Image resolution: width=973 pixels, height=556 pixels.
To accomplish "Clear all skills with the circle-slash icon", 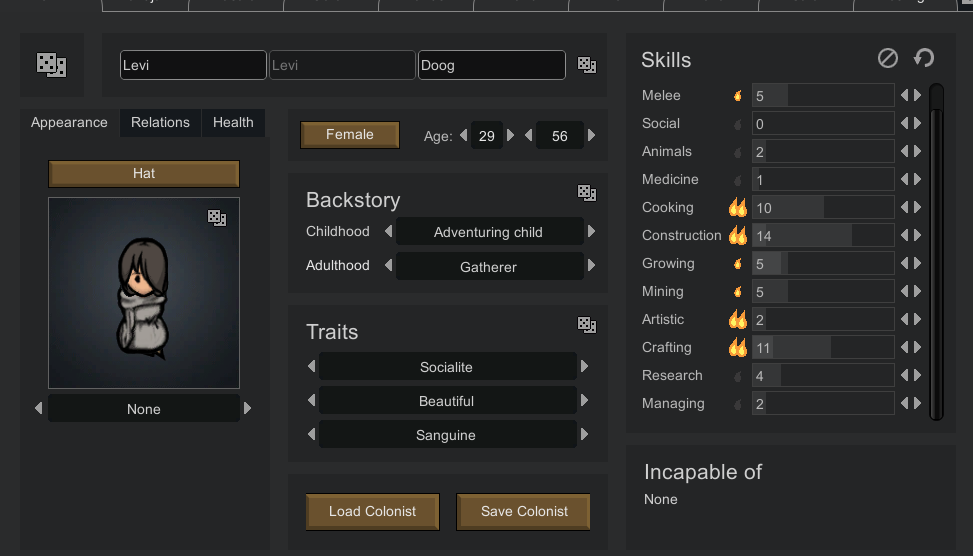I will point(887,59).
